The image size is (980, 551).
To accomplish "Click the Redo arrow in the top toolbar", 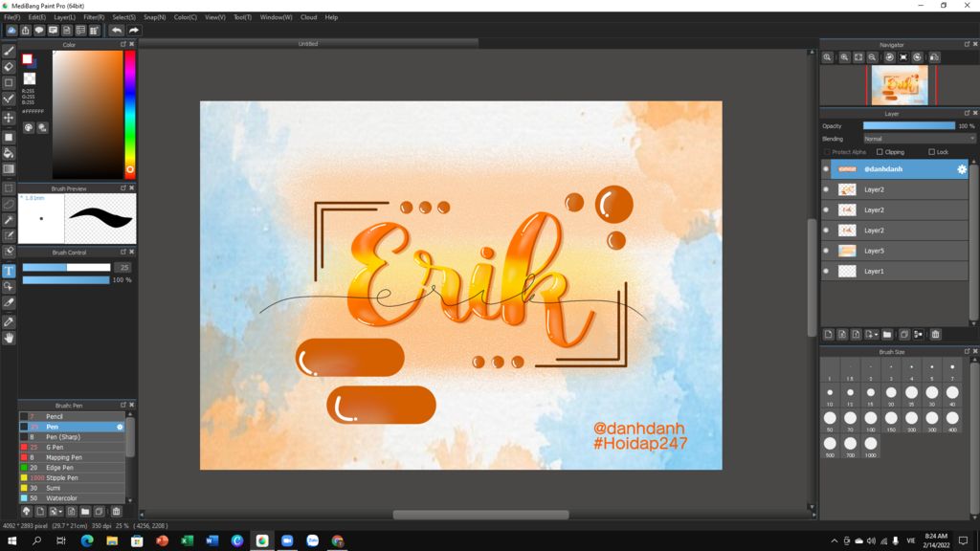I will pyautogui.click(x=133, y=30).
